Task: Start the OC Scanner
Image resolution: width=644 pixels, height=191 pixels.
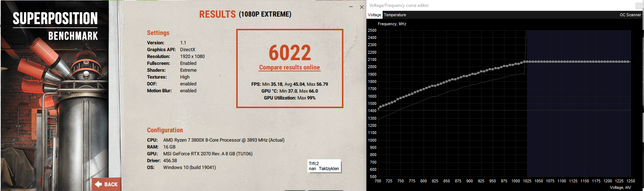Action: [x=630, y=15]
